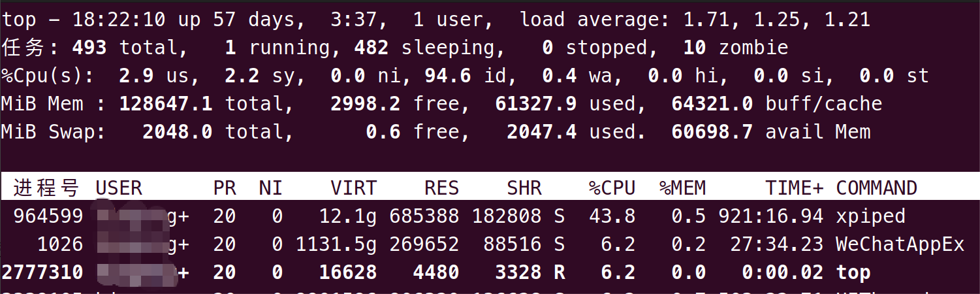Click the RES column header

click(441, 188)
